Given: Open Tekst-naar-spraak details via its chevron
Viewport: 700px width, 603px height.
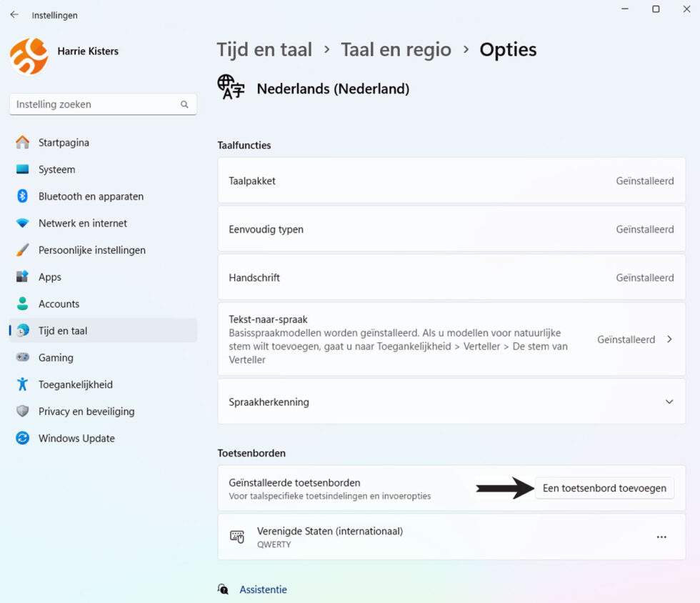Looking at the screenshot, I should pos(670,339).
